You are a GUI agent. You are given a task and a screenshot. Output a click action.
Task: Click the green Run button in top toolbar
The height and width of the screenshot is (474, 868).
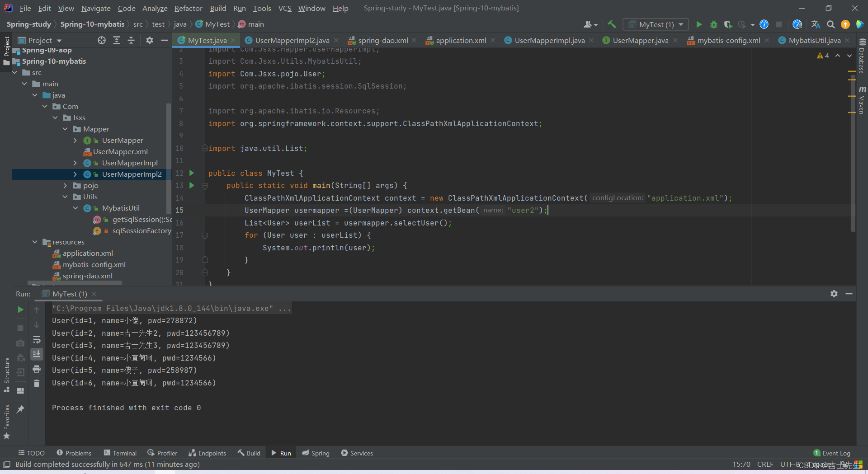coord(699,24)
